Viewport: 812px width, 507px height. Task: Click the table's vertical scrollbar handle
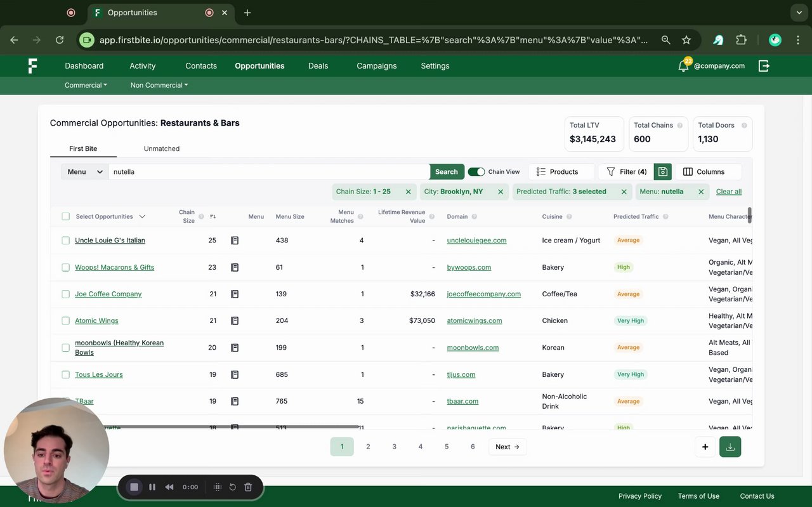[750, 215]
